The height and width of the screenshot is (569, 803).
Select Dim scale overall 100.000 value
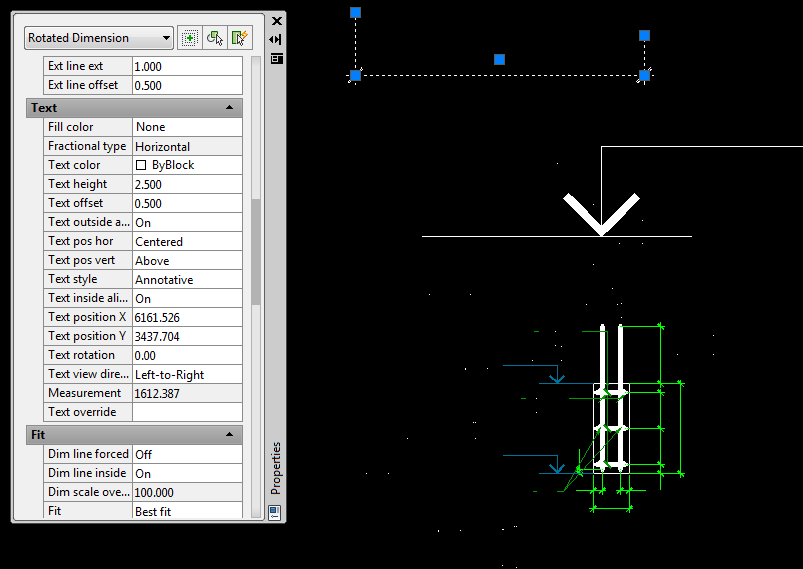pyautogui.click(x=187, y=492)
